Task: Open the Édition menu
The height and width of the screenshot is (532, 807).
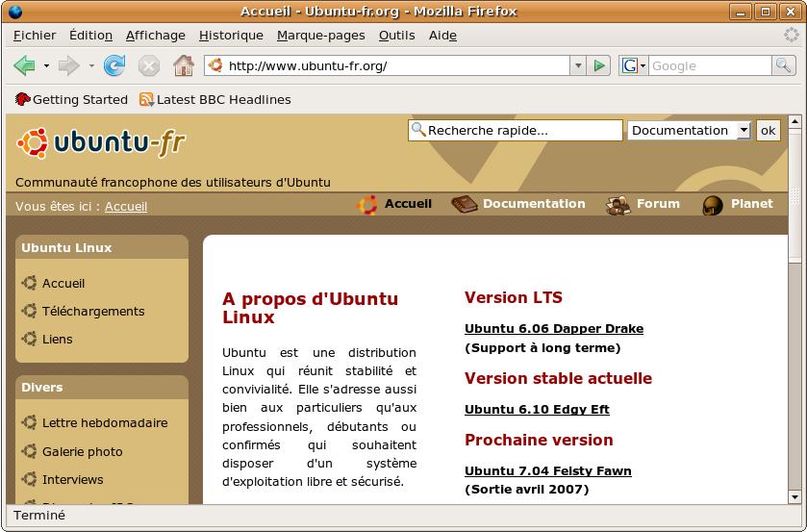Action: pyautogui.click(x=90, y=35)
